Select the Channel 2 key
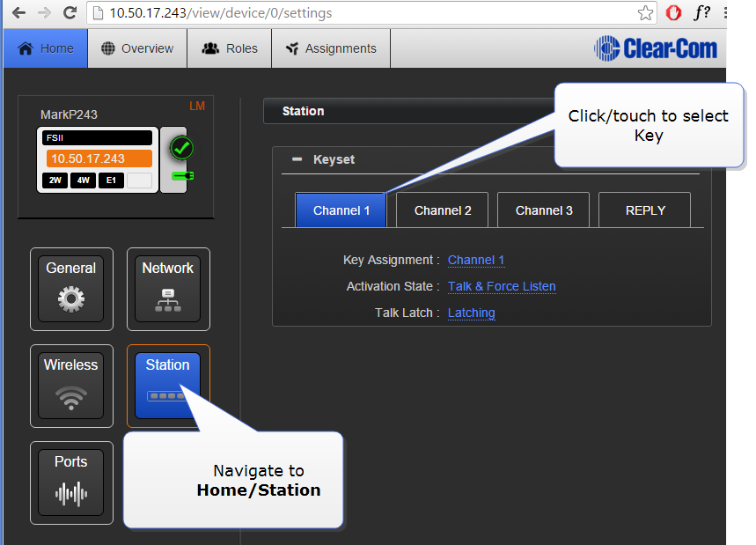This screenshot has height=545, width=756. pyautogui.click(x=443, y=210)
